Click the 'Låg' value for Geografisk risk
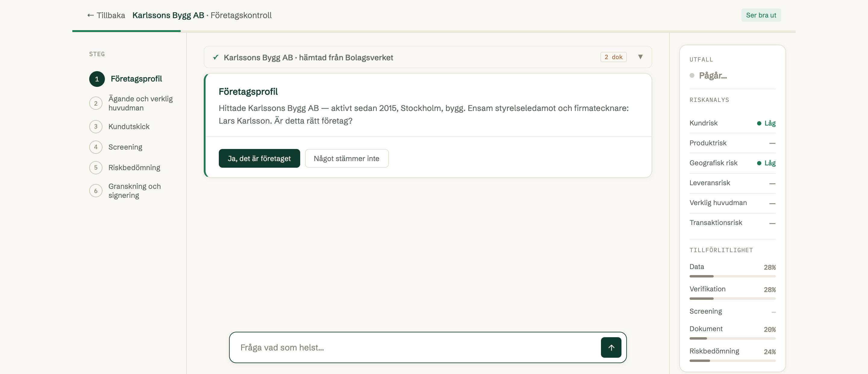 coord(770,163)
